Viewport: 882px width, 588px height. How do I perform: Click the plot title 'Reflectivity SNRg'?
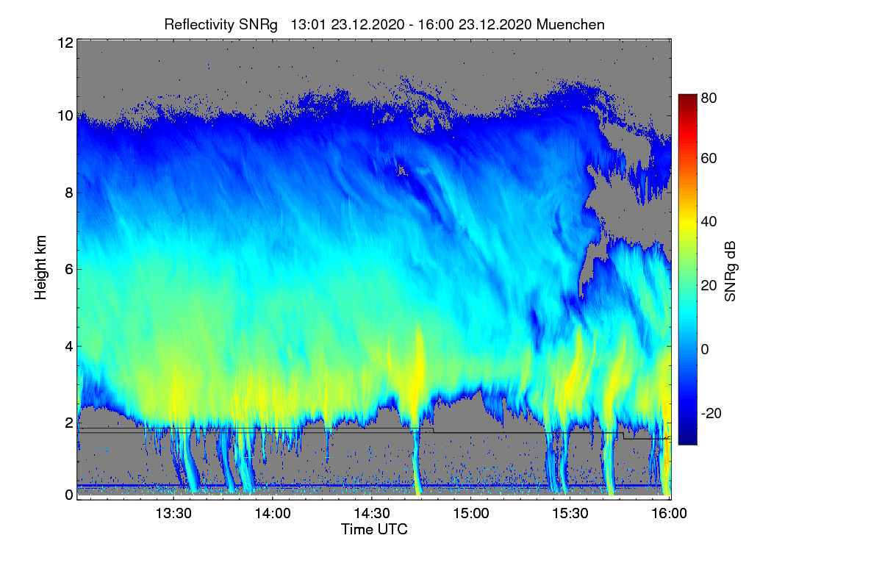click(x=221, y=24)
